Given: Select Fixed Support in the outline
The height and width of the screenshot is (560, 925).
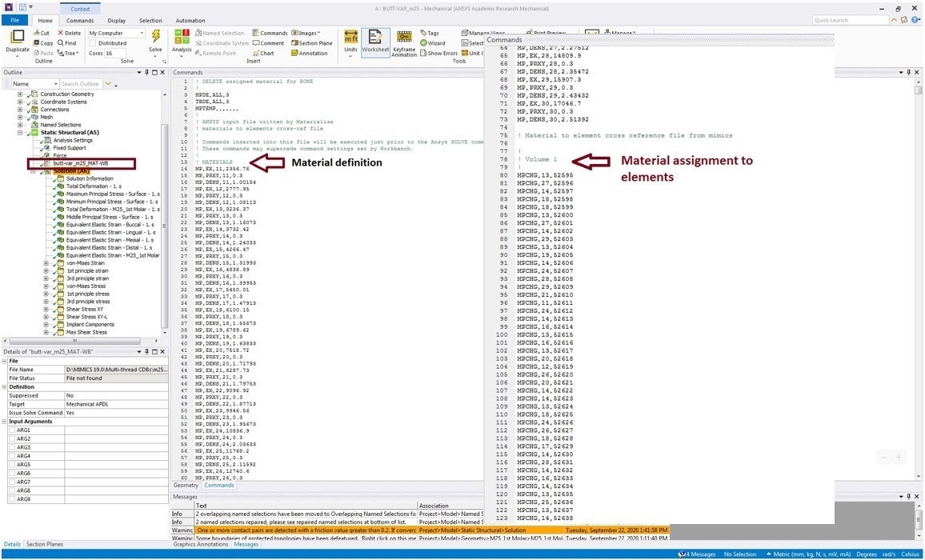Looking at the screenshot, I should click(x=69, y=148).
